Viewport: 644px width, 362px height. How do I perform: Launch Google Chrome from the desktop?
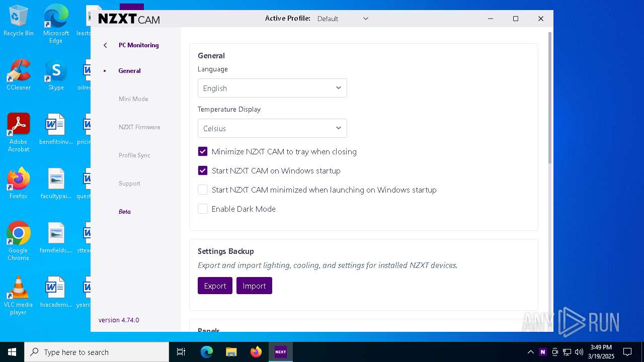click(19, 241)
